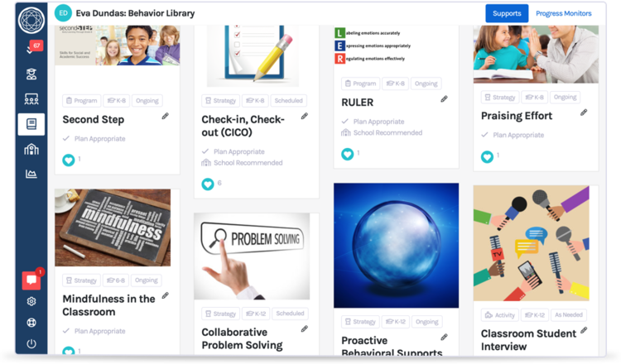The image size is (621, 364).
Task: Open the Collaborative Problem Solving title
Action: pyautogui.click(x=242, y=338)
